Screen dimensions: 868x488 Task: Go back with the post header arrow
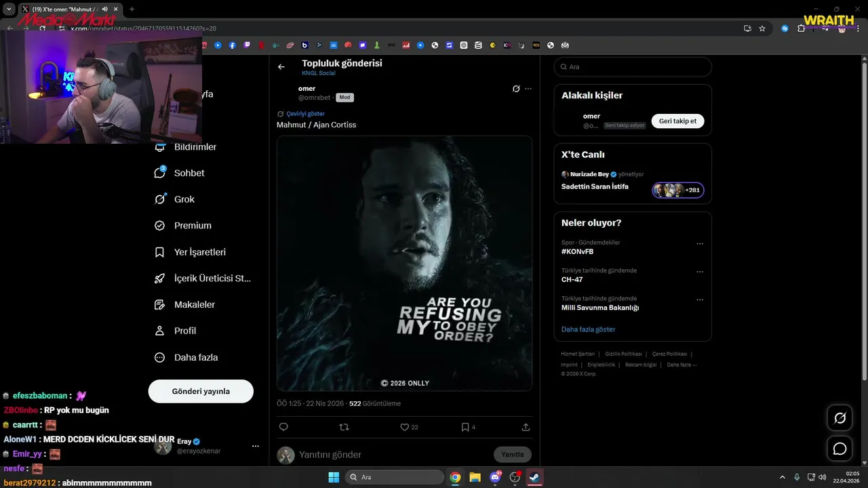click(281, 67)
